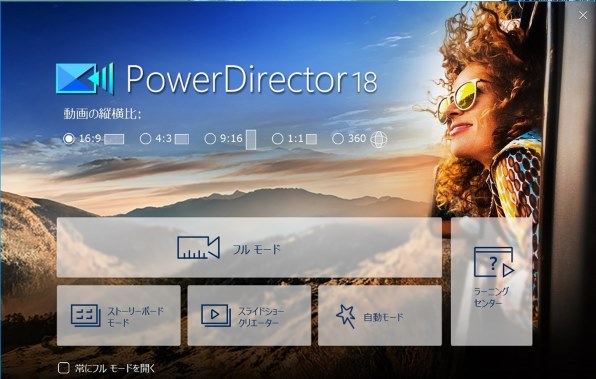
Task: Click the 360 globe icon
Action: tap(379, 140)
